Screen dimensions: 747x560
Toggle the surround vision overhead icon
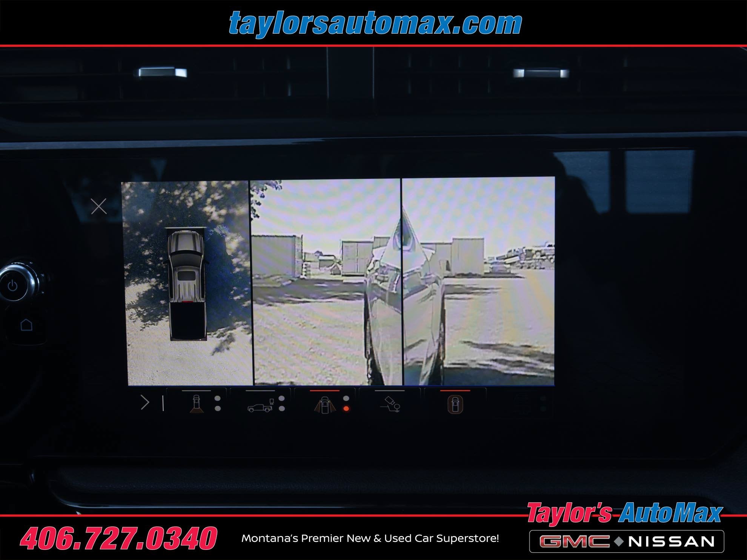click(x=455, y=405)
